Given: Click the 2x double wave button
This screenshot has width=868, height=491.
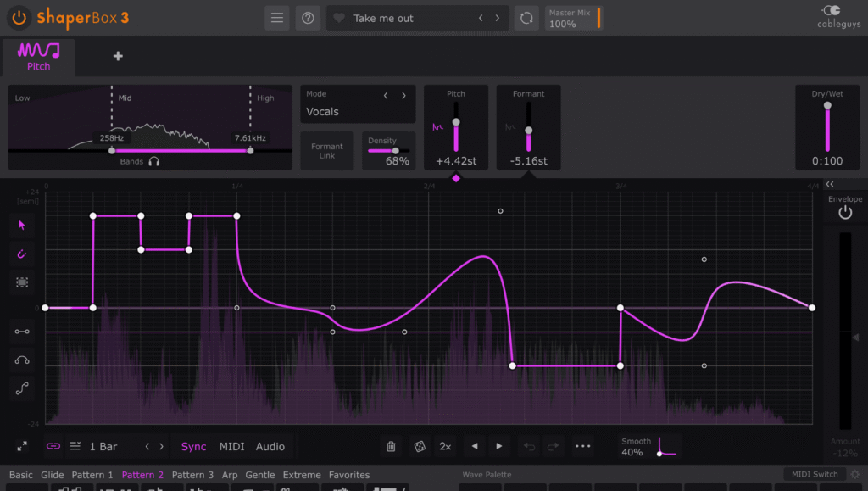Looking at the screenshot, I should 445,447.
